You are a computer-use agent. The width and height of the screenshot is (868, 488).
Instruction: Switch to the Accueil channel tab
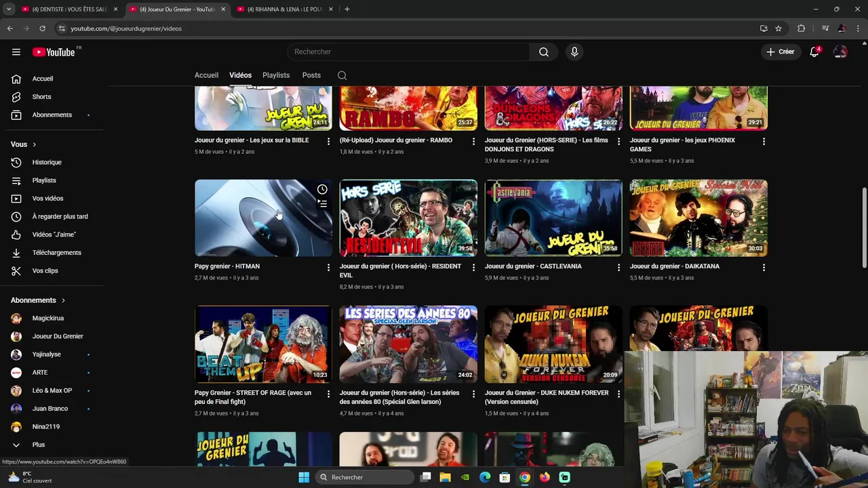click(x=206, y=75)
